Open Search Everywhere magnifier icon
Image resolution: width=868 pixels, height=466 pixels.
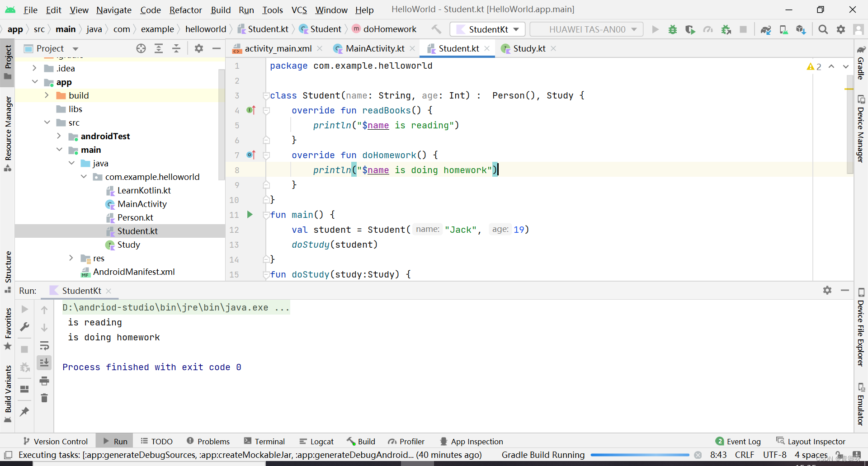[823, 29]
